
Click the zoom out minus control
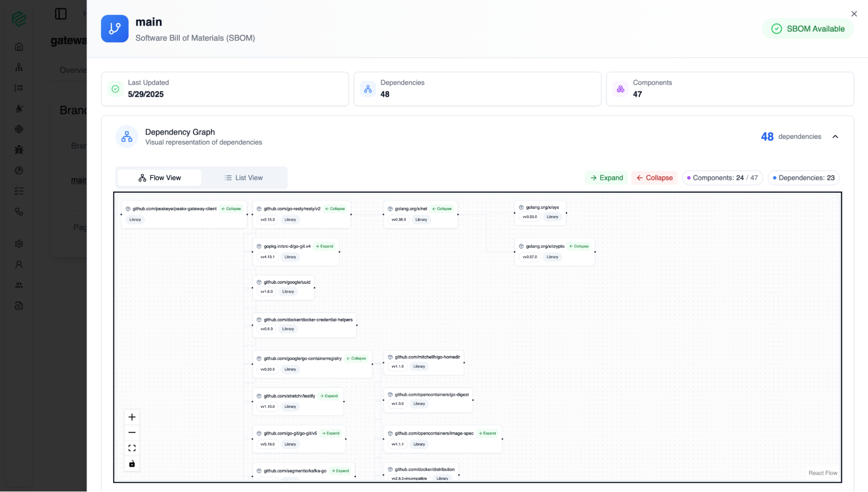pyautogui.click(x=132, y=433)
